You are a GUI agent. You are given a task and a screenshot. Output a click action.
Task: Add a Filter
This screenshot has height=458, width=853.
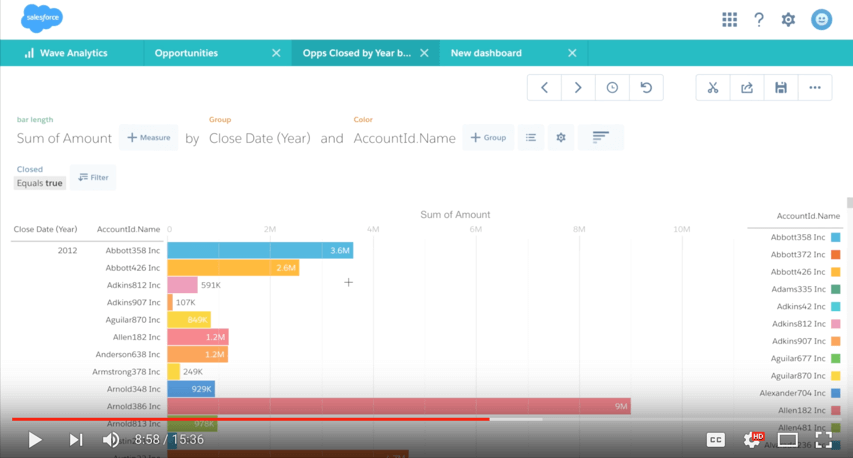(x=93, y=177)
